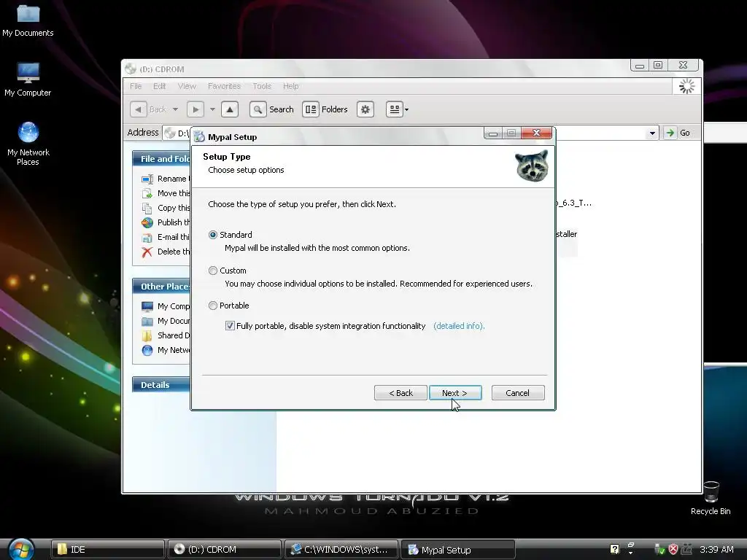Collapse the File and Folder Tasks header
This screenshot has width=747, height=560.
(161, 158)
